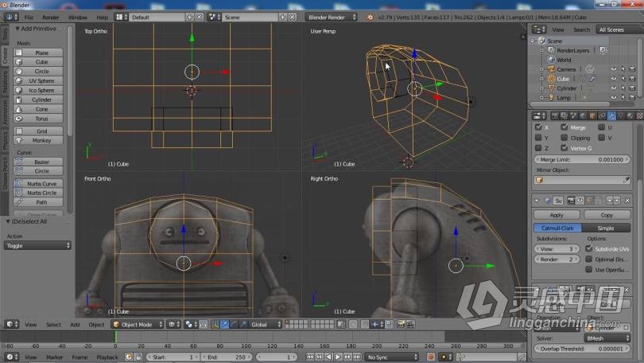Screen dimensions: 644x363
Task: Click the Apply modifier button
Action: tap(557, 215)
